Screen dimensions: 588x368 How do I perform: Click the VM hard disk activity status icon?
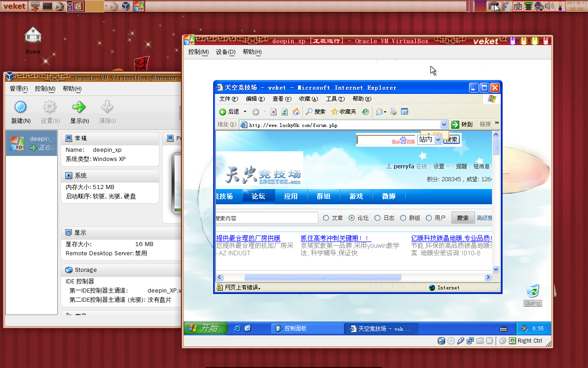coord(441,341)
